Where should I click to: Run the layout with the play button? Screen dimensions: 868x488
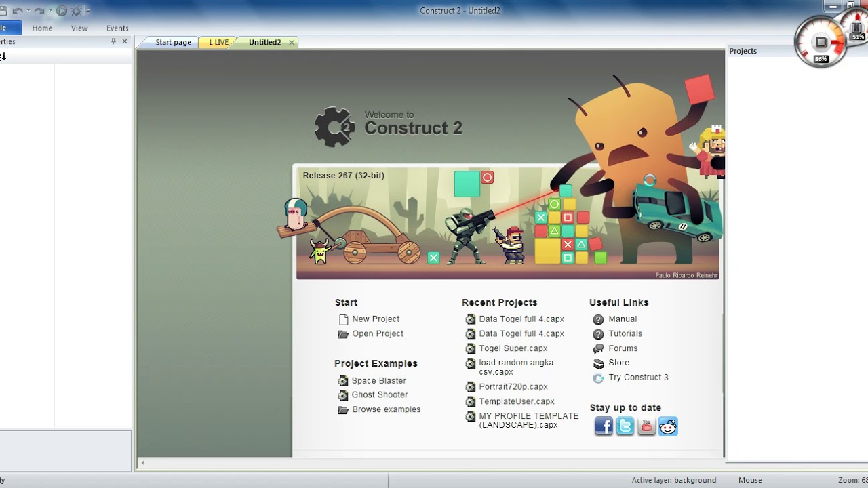pos(61,11)
